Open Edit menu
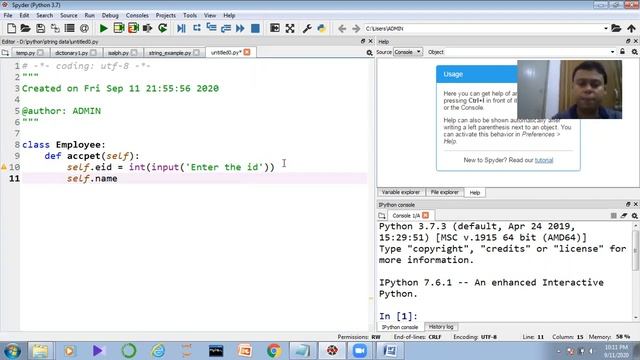The image size is (640, 360). 24,15
